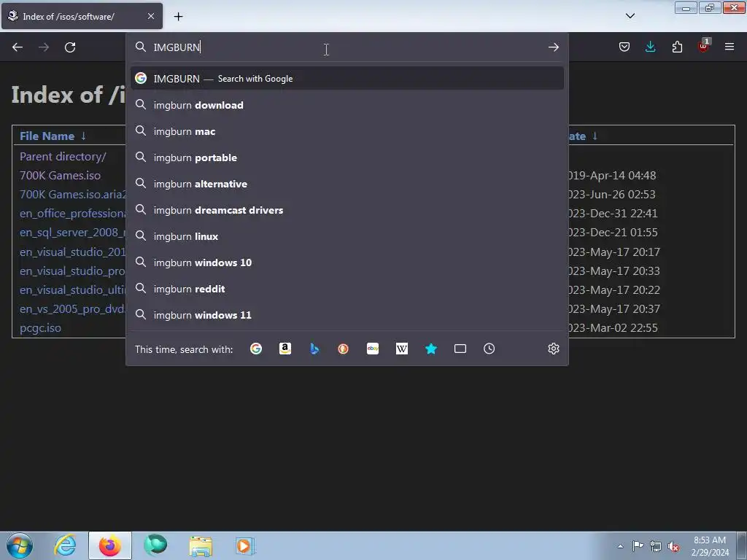This screenshot has width=747, height=560.
Task: Search this time with Wikipedia icon
Action: click(x=402, y=349)
